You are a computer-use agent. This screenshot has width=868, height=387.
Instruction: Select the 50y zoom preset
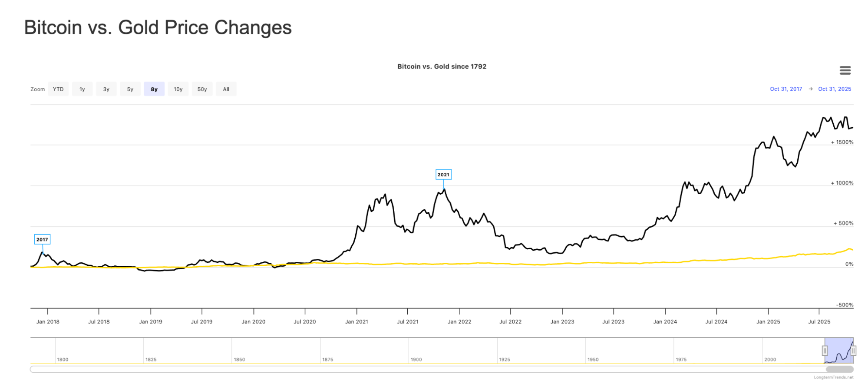tap(202, 89)
